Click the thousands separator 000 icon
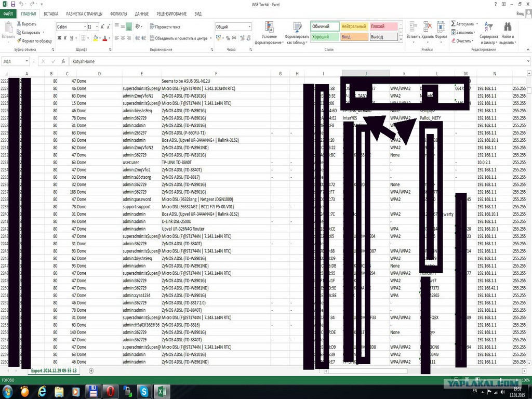This screenshot has height=399, width=532. (x=234, y=38)
